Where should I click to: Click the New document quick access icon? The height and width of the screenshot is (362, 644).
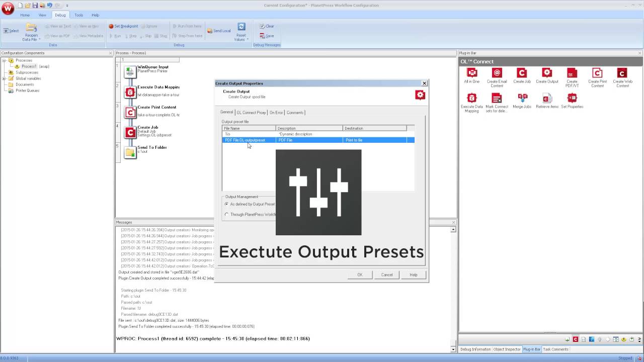pyautogui.click(x=20, y=5)
